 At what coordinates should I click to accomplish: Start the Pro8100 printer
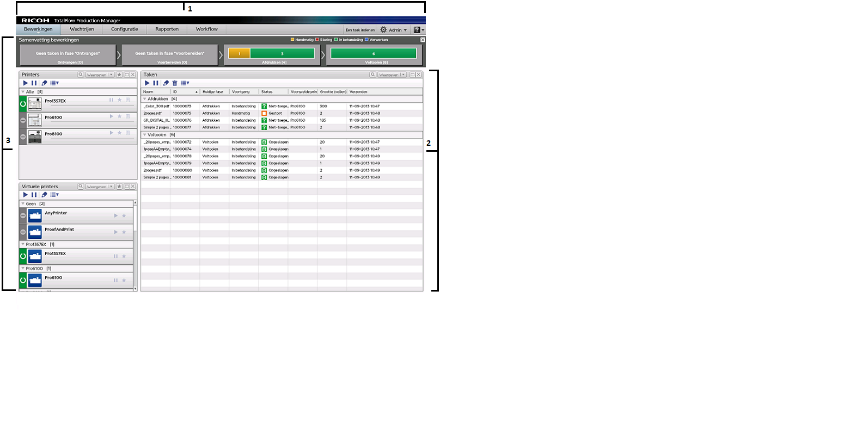[x=112, y=133]
